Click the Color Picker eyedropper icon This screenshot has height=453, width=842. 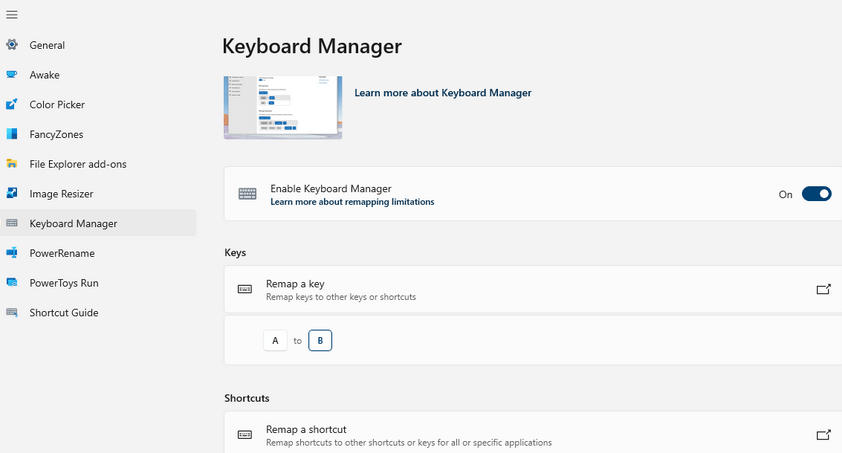point(12,104)
